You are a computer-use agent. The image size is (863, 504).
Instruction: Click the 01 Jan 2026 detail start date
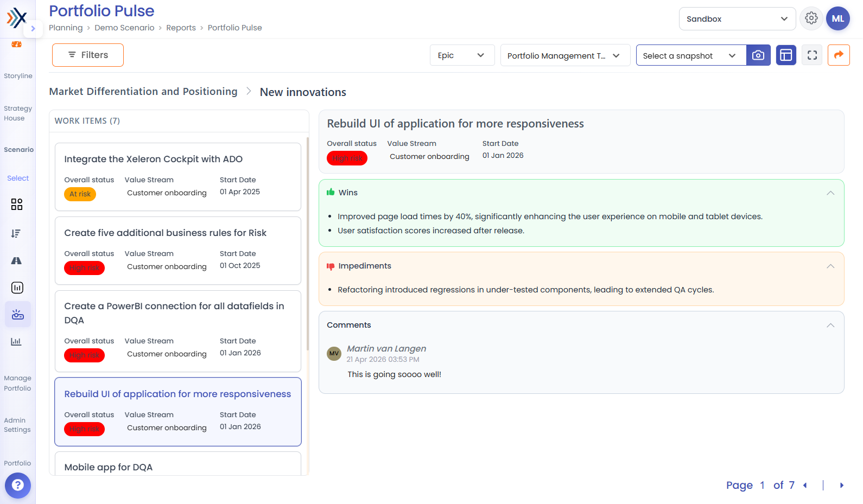tap(503, 156)
